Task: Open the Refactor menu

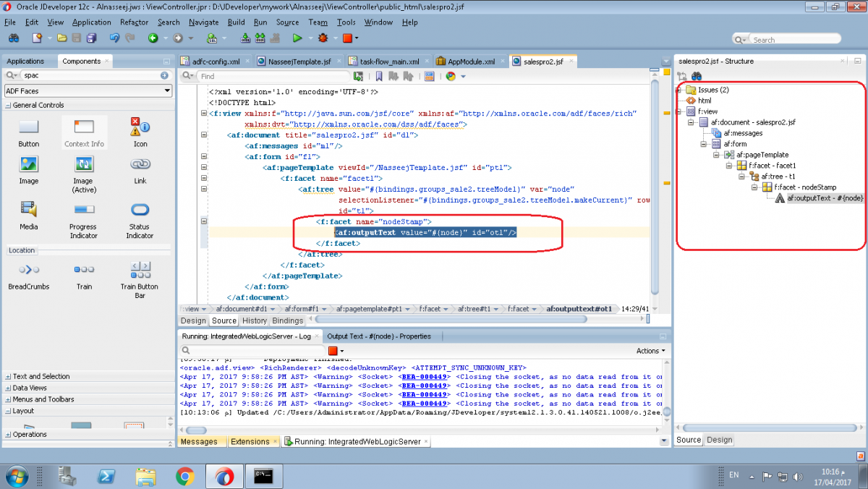Action: pos(134,22)
